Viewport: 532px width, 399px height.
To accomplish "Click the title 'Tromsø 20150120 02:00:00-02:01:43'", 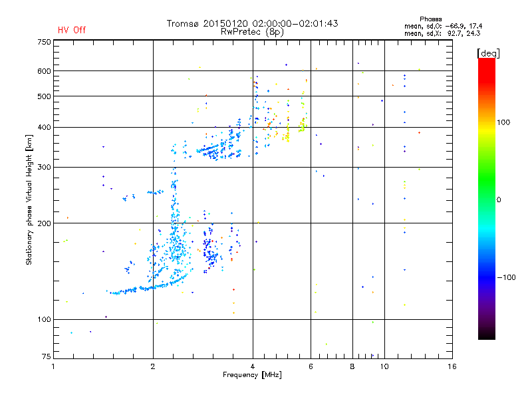I will point(252,23).
